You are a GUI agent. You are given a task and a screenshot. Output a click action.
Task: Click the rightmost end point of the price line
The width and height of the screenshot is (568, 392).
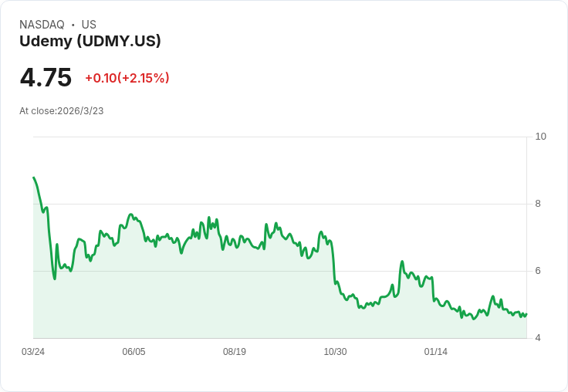pyautogui.click(x=526, y=314)
